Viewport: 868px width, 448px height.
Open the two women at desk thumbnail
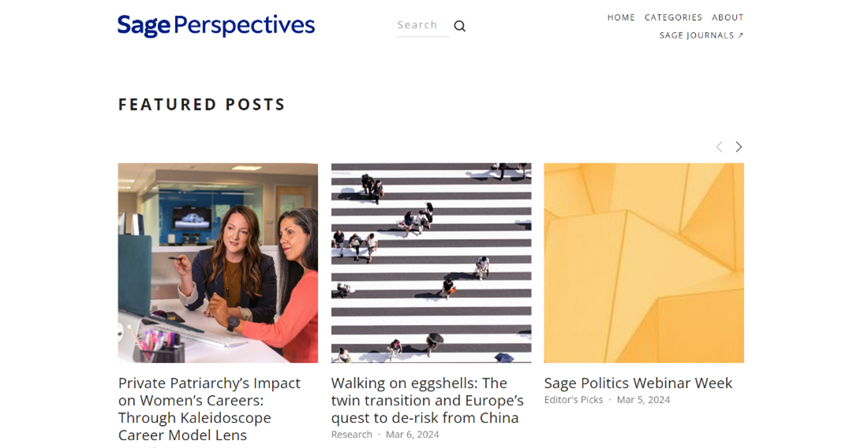[x=218, y=263]
